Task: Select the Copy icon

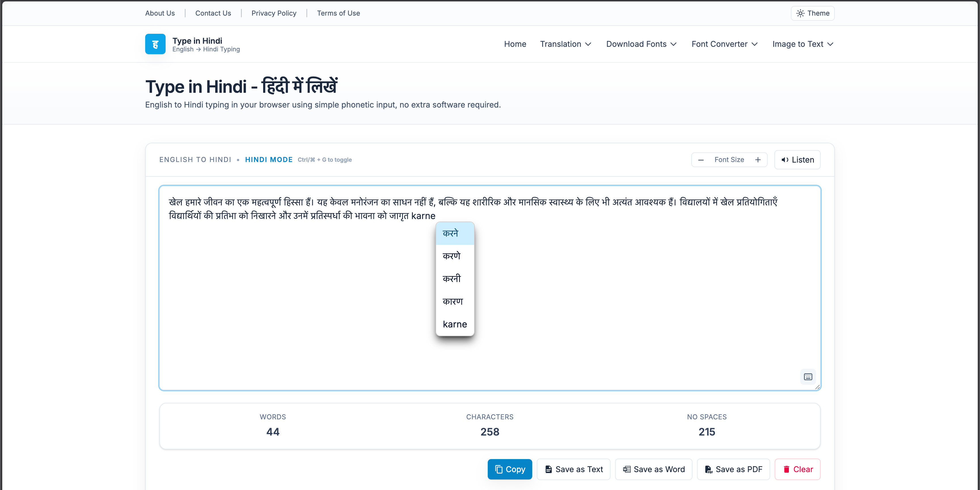Action: [499, 469]
